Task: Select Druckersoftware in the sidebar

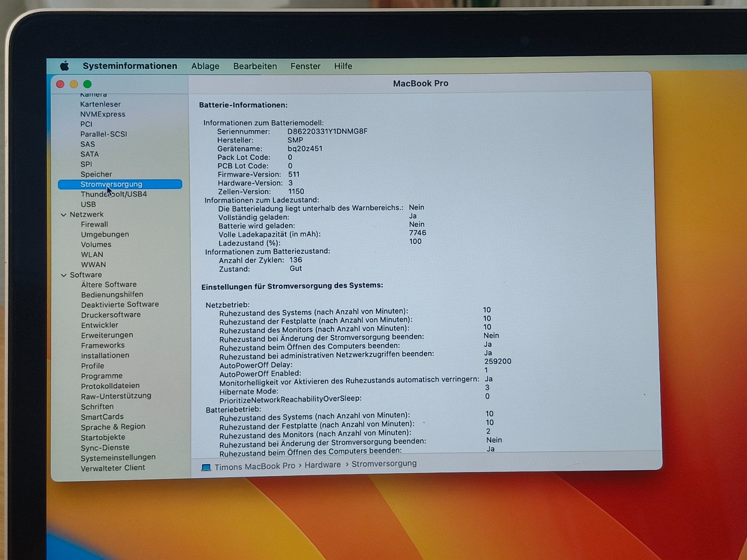Action: coord(111,315)
